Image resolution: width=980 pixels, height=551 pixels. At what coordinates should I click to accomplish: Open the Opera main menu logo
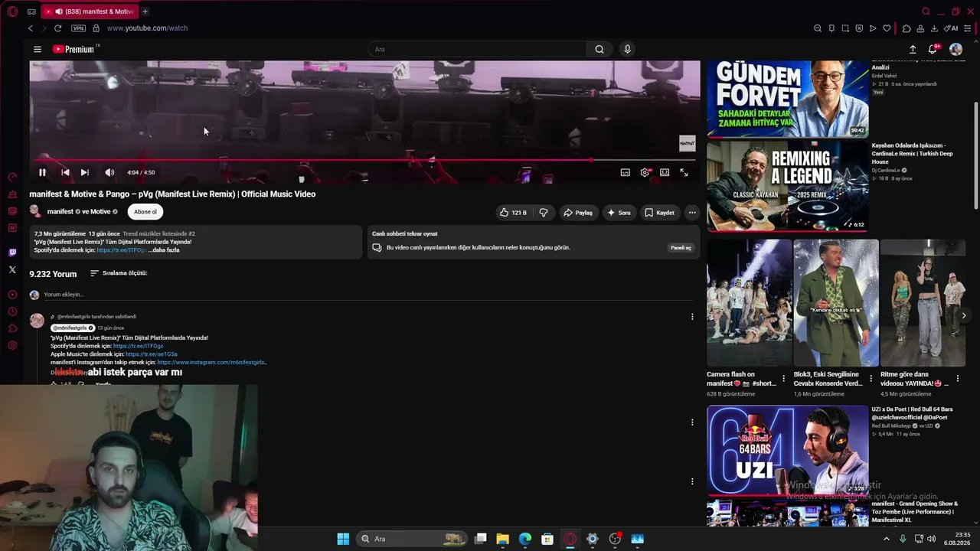12,11
